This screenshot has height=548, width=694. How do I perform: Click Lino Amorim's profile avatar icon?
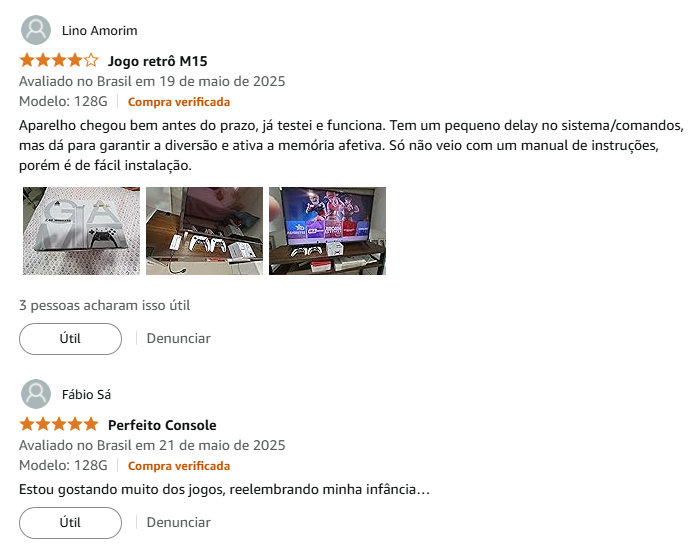tap(36, 30)
